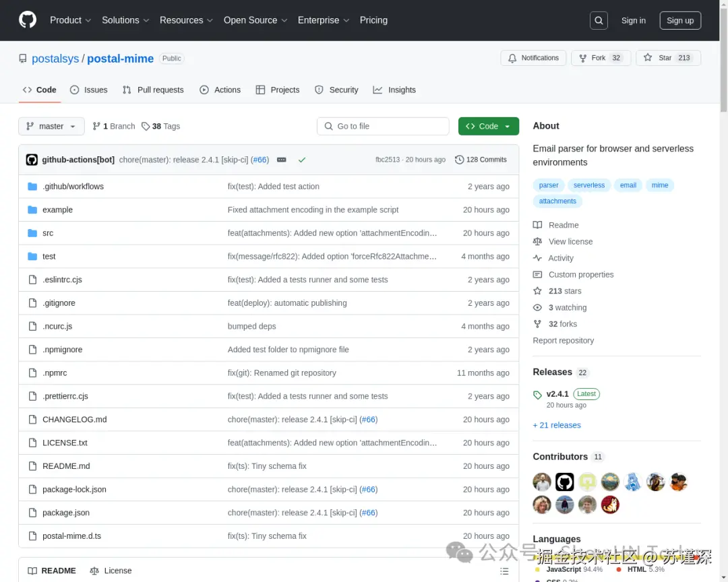This screenshot has height=582, width=728.
Task: Switch to the Projects tab
Action: (278, 90)
